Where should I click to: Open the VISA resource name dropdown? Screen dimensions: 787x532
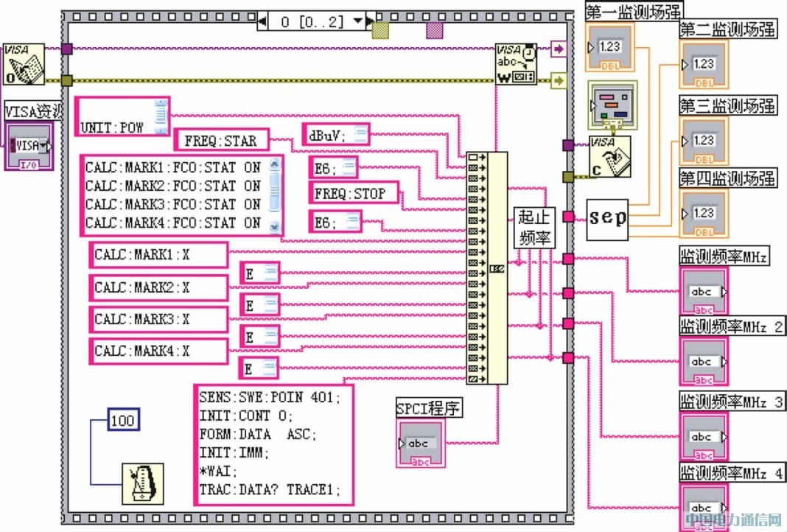[x=46, y=145]
